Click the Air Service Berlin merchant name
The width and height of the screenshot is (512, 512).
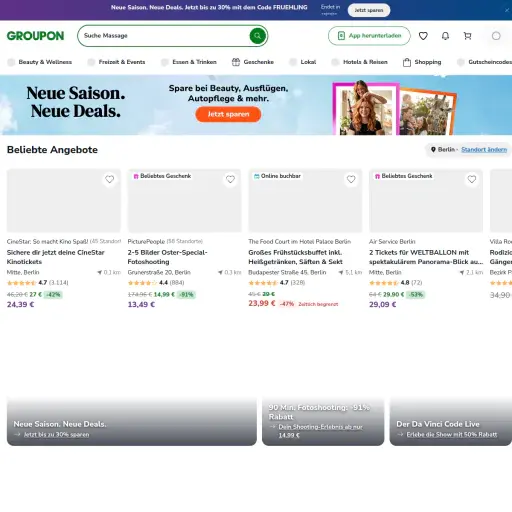click(x=392, y=241)
